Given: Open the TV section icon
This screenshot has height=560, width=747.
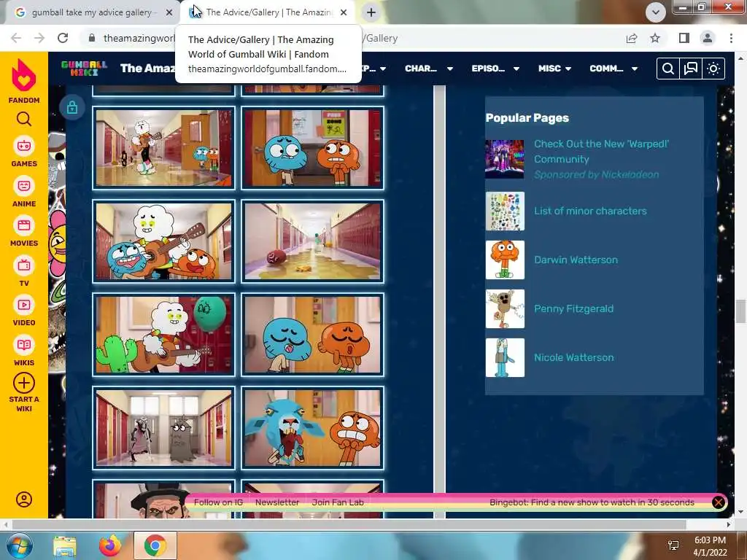Looking at the screenshot, I should pyautogui.click(x=24, y=265).
